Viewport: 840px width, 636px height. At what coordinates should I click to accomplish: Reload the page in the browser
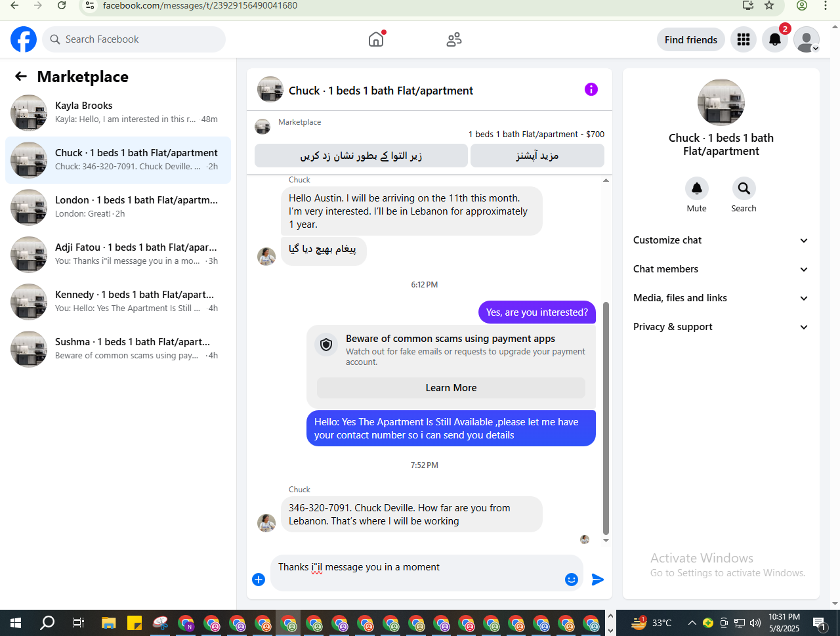(x=62, y=5)
